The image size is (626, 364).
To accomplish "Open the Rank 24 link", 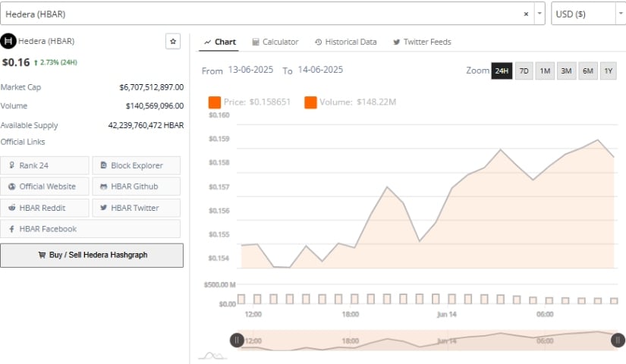I will (45, 165).
